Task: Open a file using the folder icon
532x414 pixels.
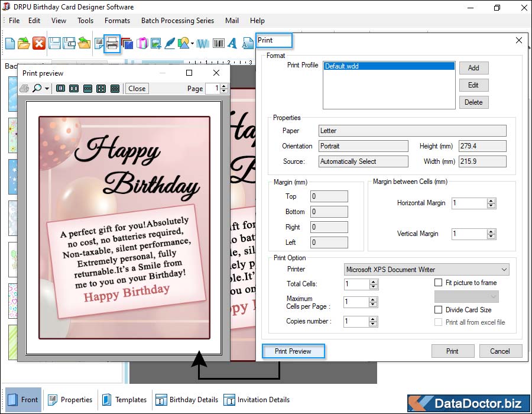Action: 24,43
